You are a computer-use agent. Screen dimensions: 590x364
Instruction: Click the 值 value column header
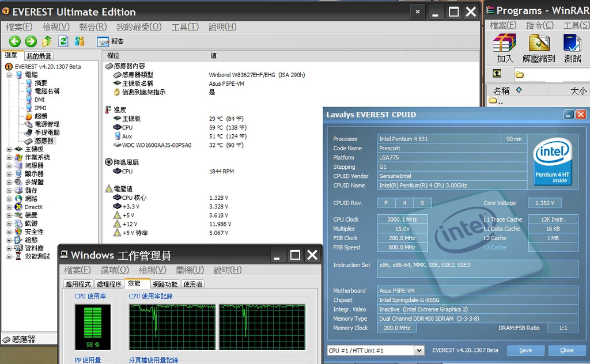307,56
